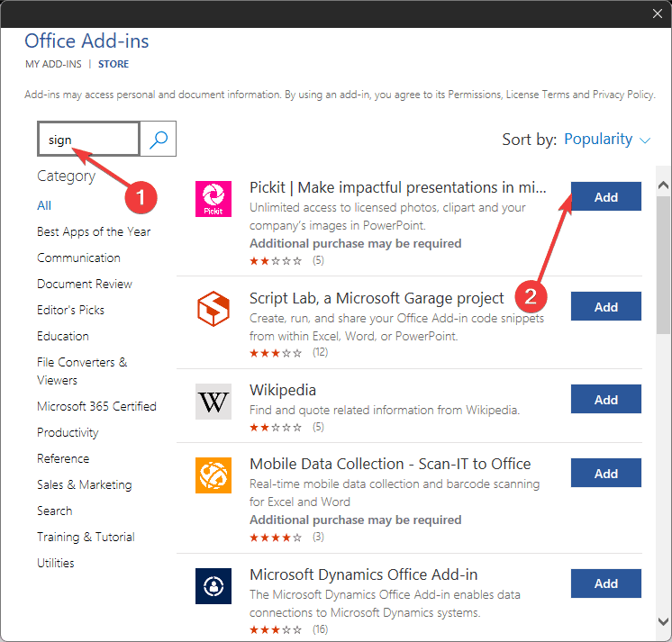Select the Utilities category
The height and width of the screenshot is (642, 672).
coord(55,563)
